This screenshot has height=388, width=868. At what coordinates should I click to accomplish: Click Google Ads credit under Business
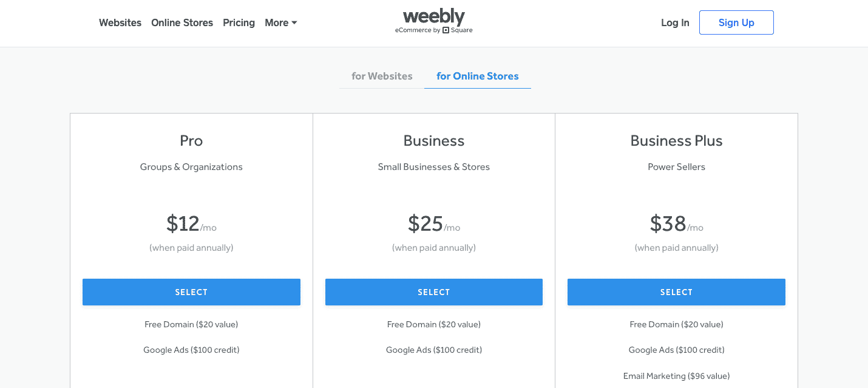433,350
